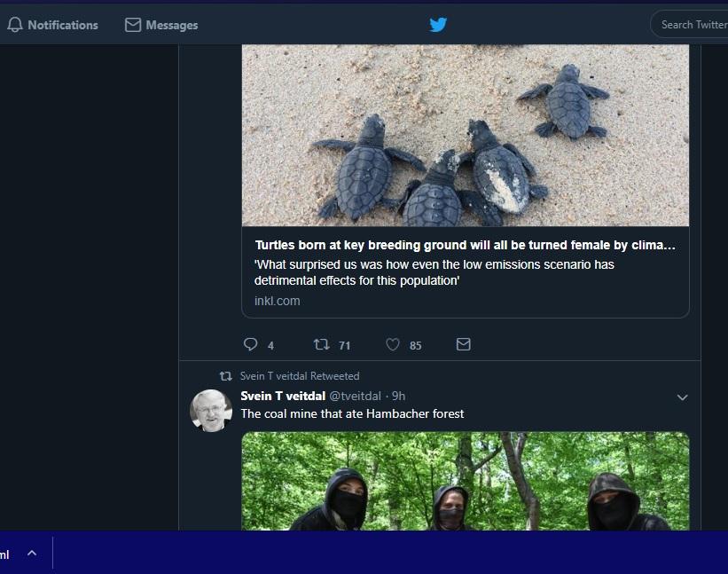
Task: Open Notifications bell icon
Action: click(x=15, y=25)
